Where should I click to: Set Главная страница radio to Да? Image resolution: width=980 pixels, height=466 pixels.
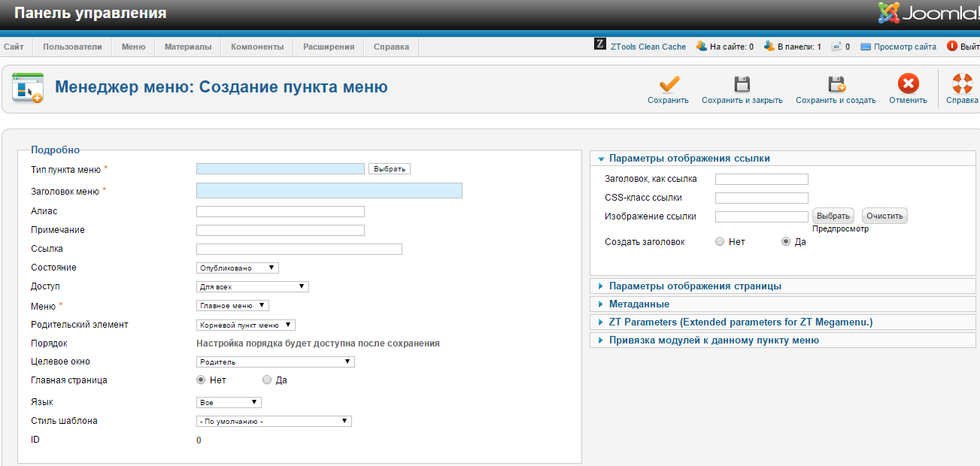click(267, 380)
